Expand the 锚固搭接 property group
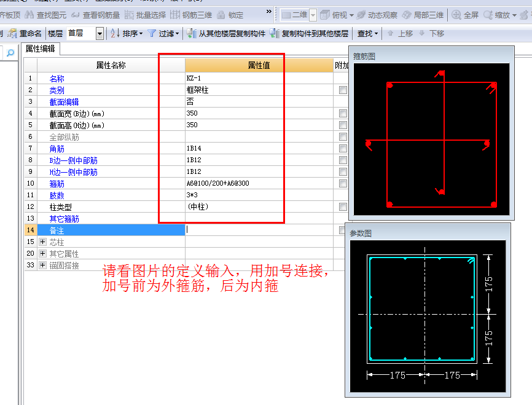The height and width of the screenshot is (405, 532). coord(42,265)
